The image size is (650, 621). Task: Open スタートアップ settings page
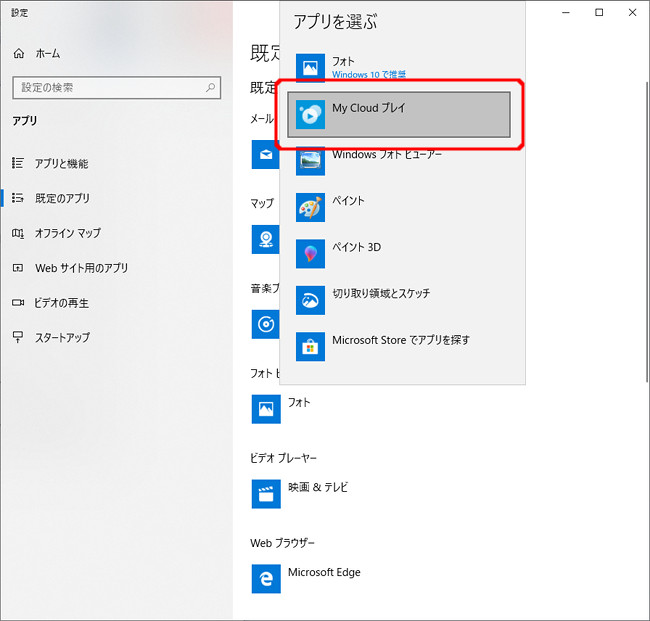point(62,337)
